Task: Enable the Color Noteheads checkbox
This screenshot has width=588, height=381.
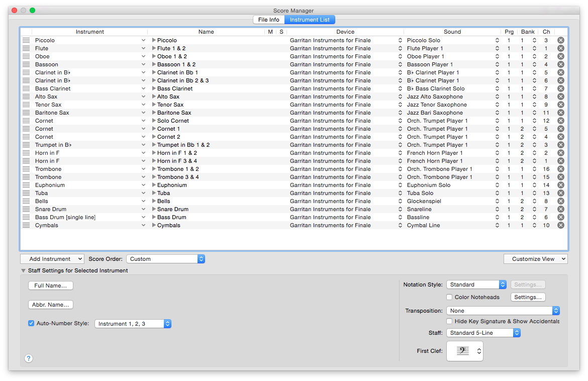Action: (x=449, y=297)
